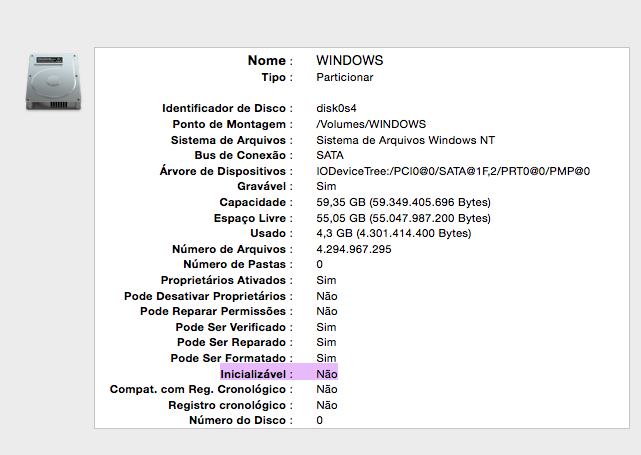Select file count '4.294.967.295'
641x455 pixels.
coord(354,249)
